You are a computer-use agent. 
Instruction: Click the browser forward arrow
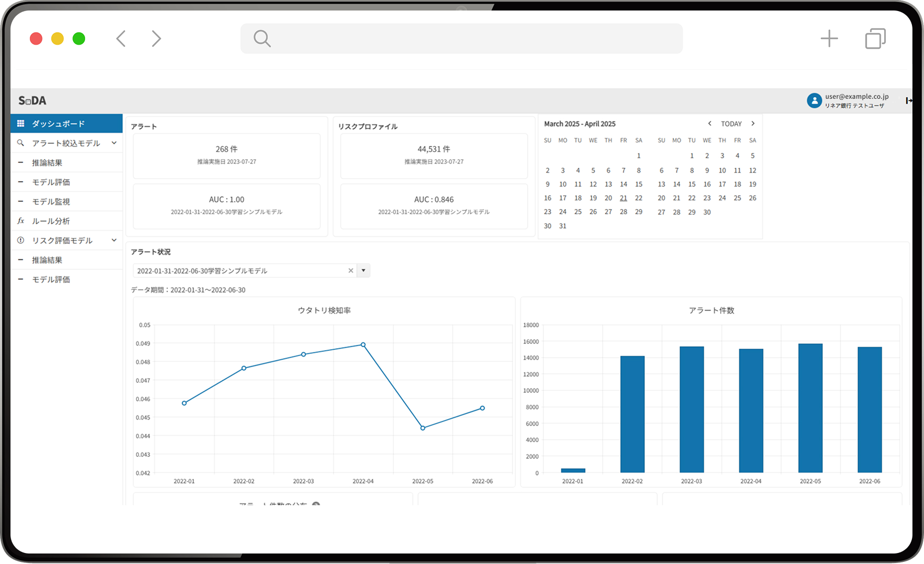[156, 38]
